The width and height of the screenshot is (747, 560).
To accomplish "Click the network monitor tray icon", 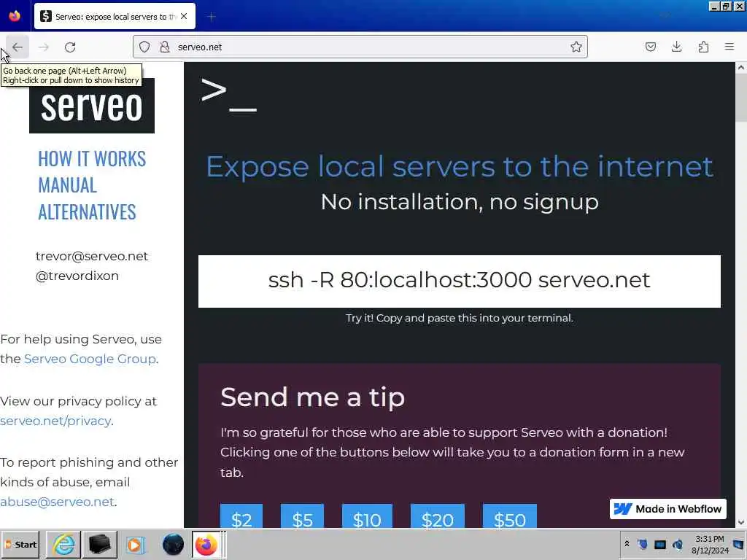I will coord(659,544).
